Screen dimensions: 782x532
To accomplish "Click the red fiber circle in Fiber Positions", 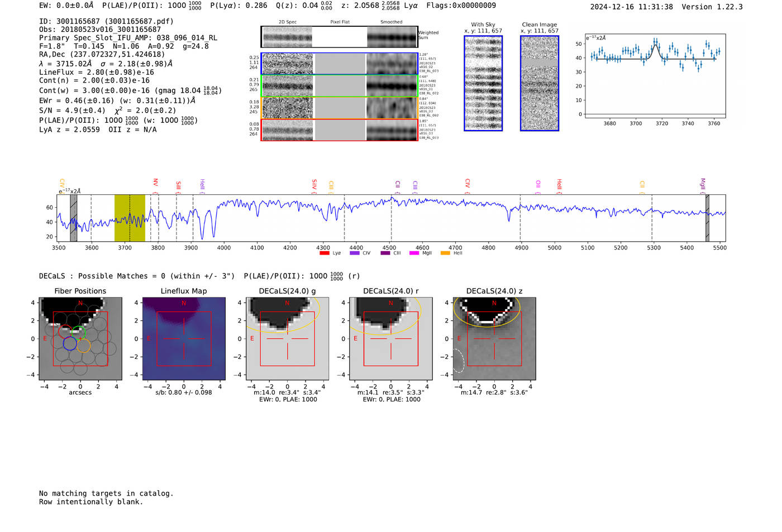I will click(65, 331).
